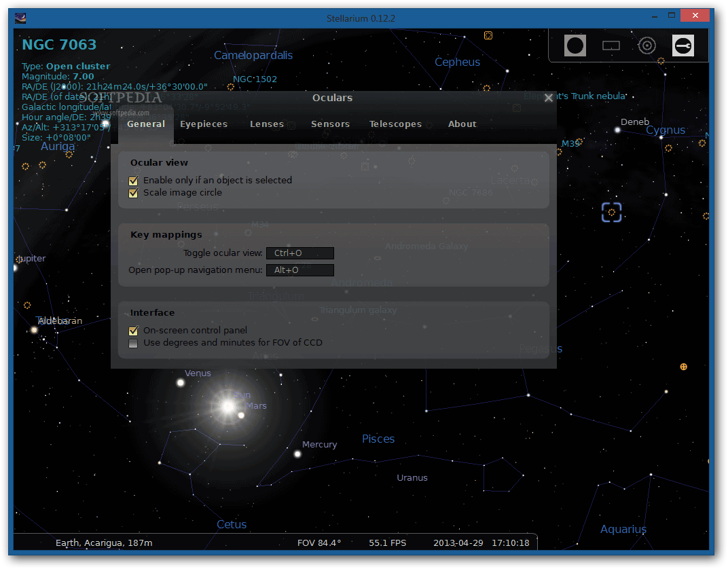The width and height of the screenshot is (728, 569).
Task: Open the About tab
Action: pyautogui.click(x=462, y=124)
